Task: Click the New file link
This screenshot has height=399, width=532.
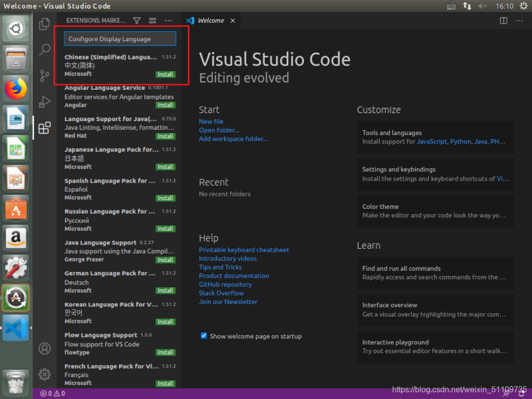Action: click(x=211, y=121)
